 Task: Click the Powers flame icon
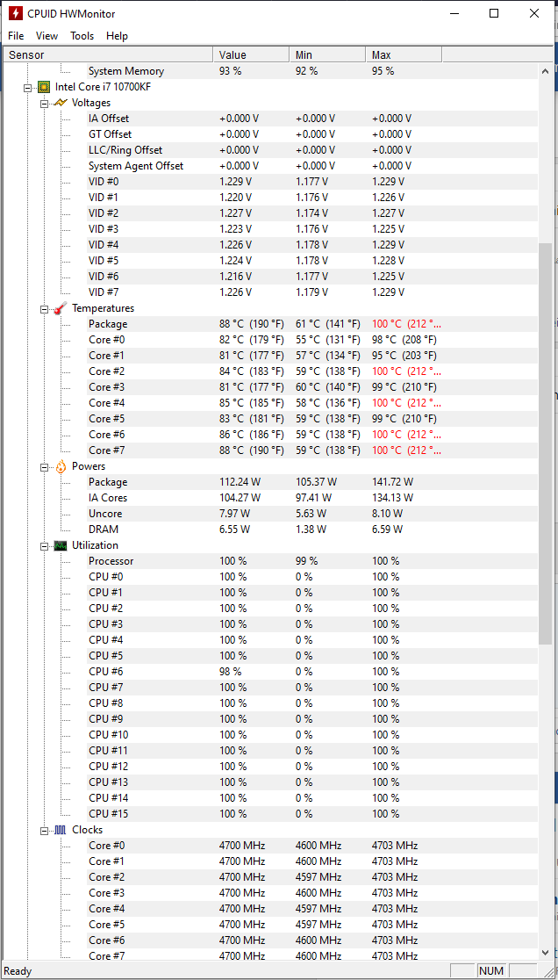(x=61, y=466)
